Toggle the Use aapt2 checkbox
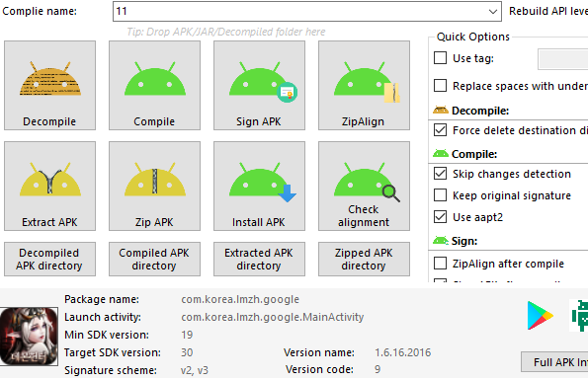This screenshot has width=588, height=381. [x=440, y=217]
